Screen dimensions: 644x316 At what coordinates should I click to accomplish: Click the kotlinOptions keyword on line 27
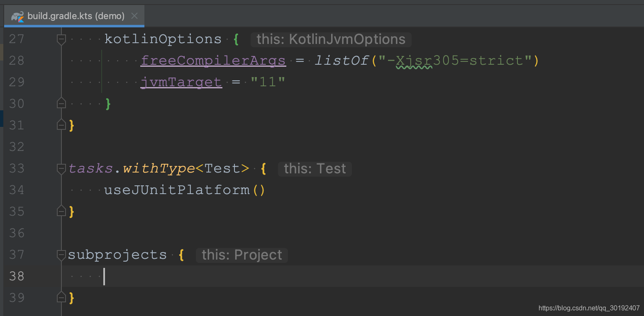click(x=163, y=39)
